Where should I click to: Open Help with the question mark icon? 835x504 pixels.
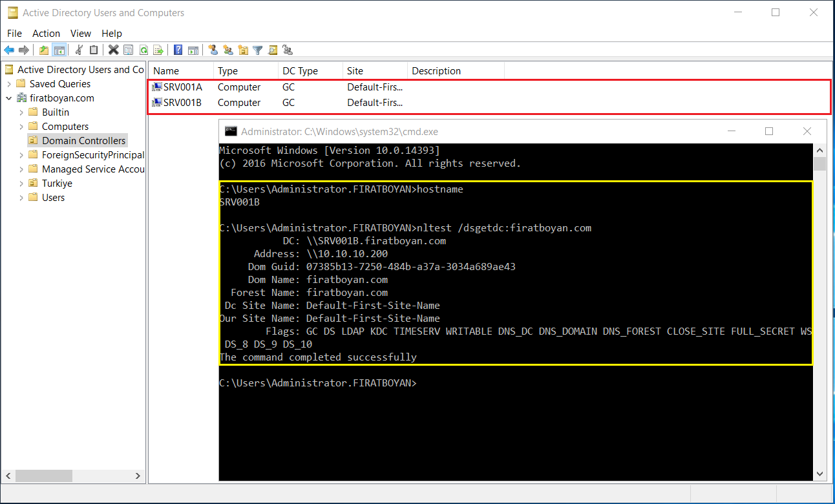pyautogui.click(x=177, y=50)
